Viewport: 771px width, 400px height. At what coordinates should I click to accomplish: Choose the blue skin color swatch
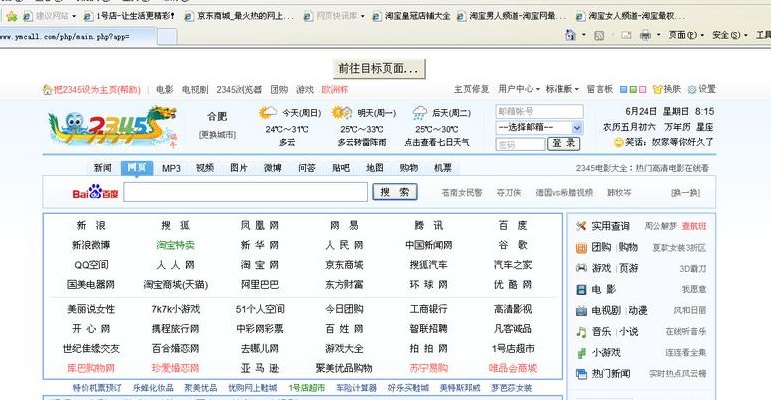(x=623, y=90)
